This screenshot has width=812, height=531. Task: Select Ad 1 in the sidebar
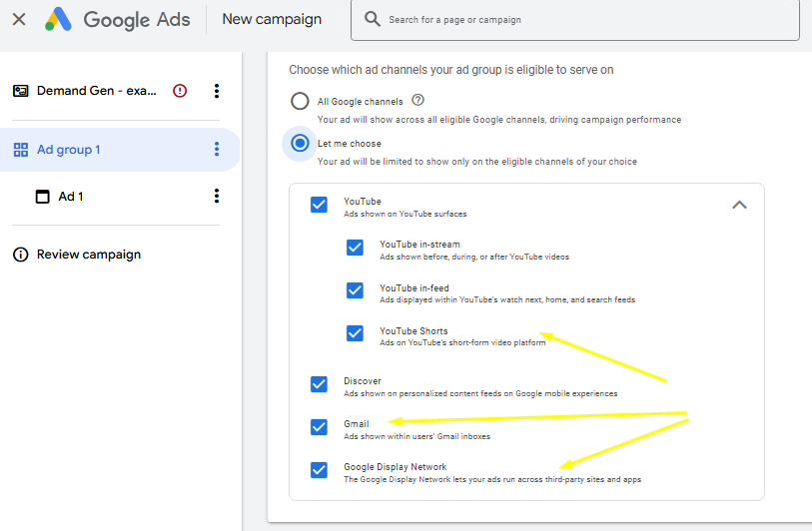coord(71,197)
